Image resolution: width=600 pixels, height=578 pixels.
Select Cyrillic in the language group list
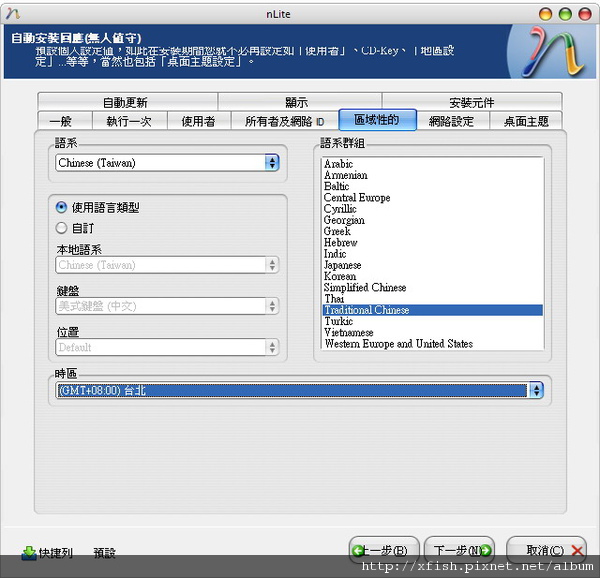(432, 209)
